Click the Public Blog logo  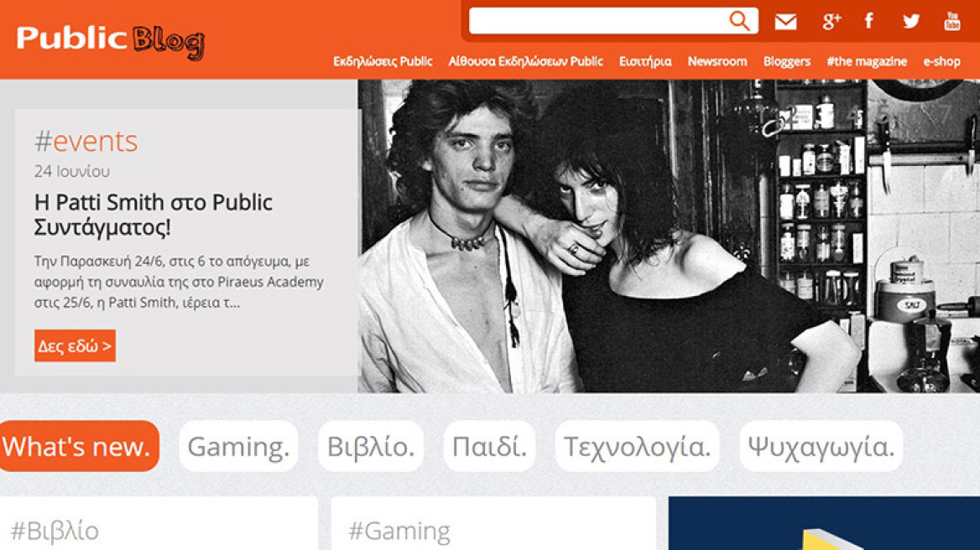click(x=110, y=40)
